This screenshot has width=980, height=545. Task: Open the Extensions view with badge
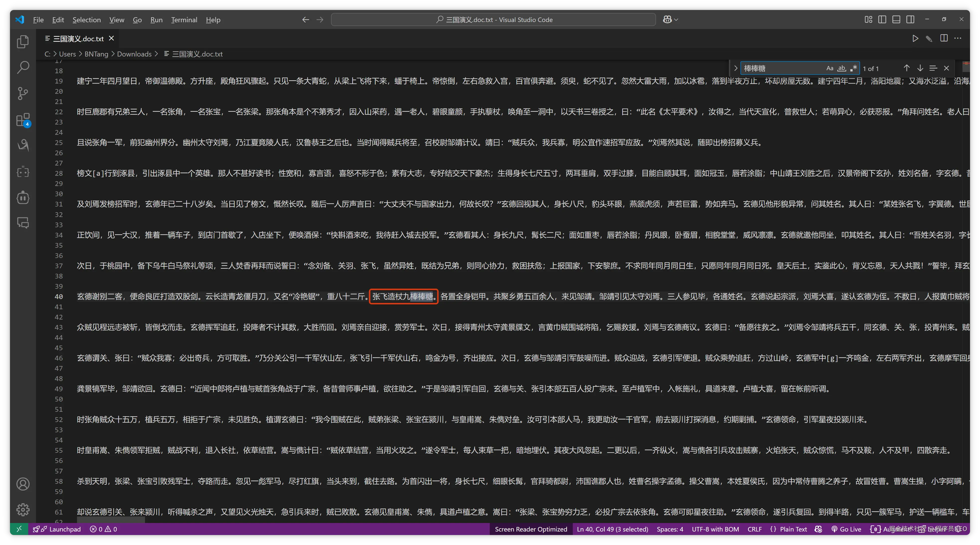(x=23, y=119)
